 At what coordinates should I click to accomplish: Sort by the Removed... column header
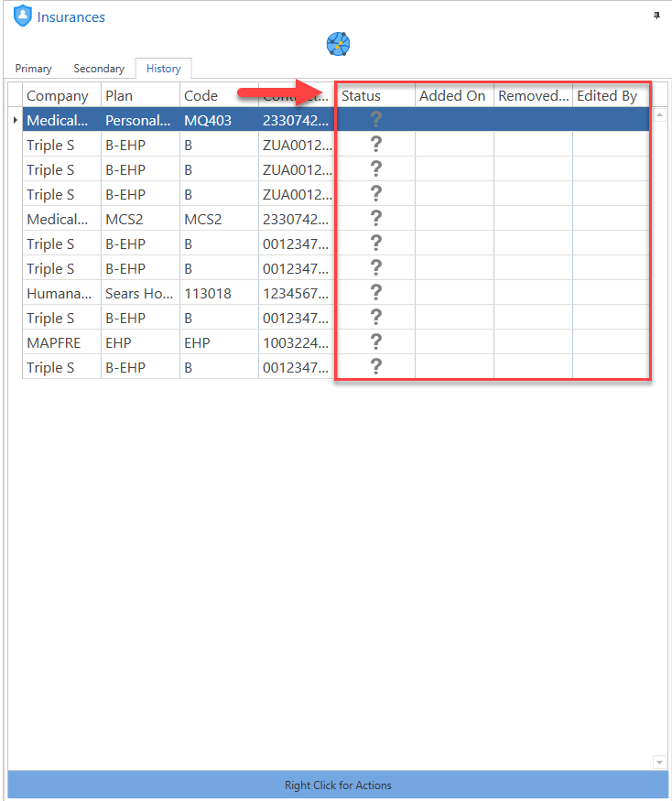tap(533, 95)
